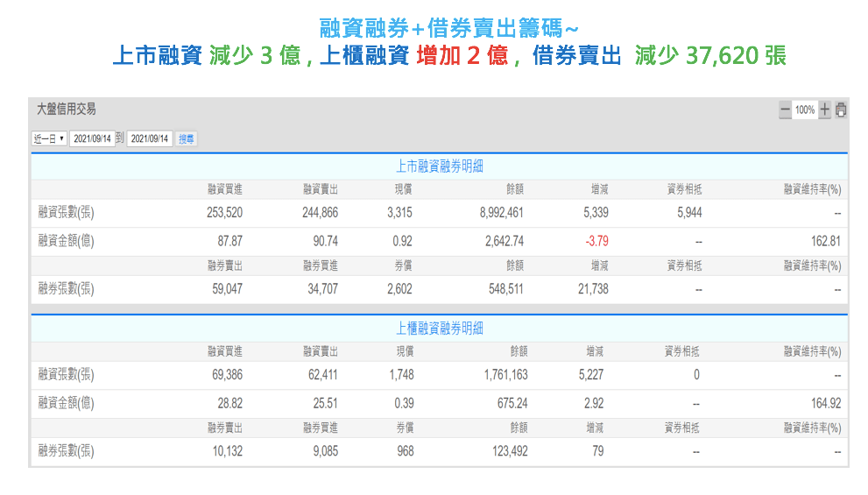
Task: Click the start date field before 到
Action: click(90, 138)
